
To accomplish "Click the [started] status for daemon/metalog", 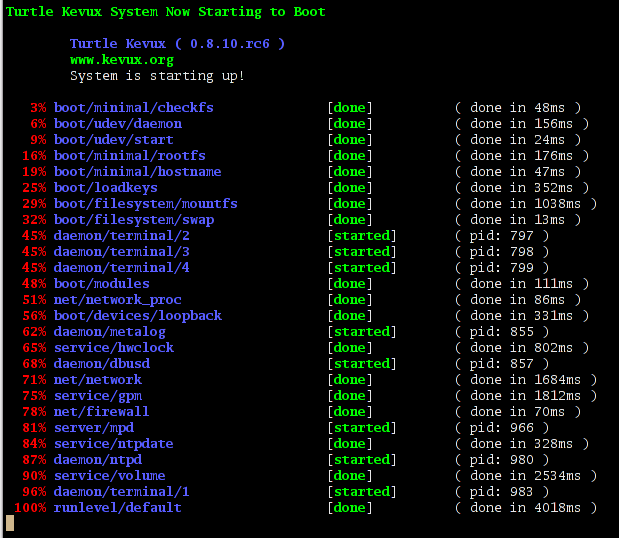I will click(x=362, y=332).
